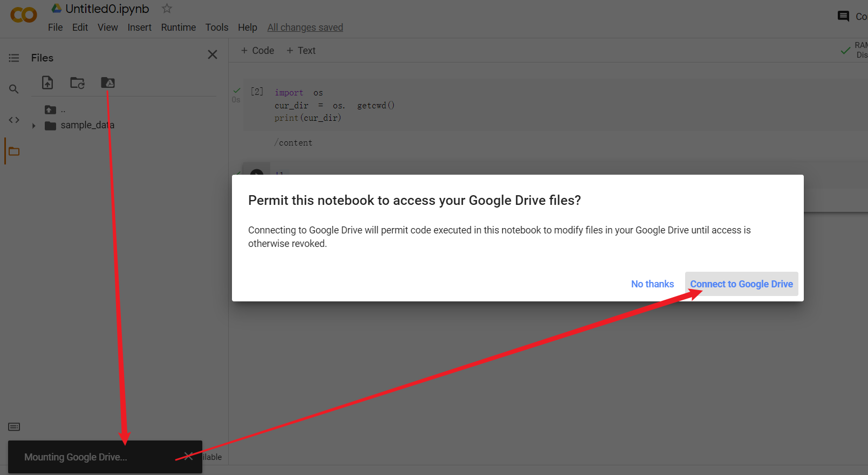Screen dimensions: 868x475
Task: Select the Files folder sidebar icon
Action: pyautogui.click(x=14, y=152)
